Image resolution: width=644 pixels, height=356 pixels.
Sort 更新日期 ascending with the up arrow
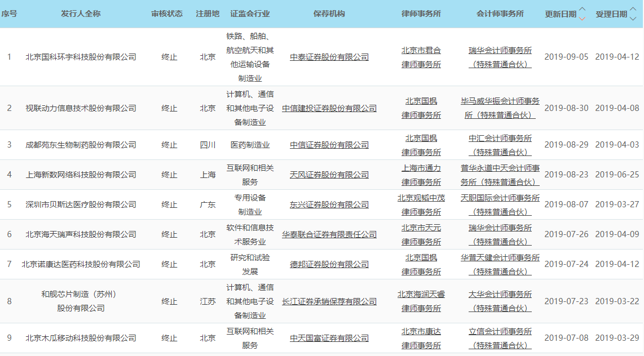coord(583,10)
